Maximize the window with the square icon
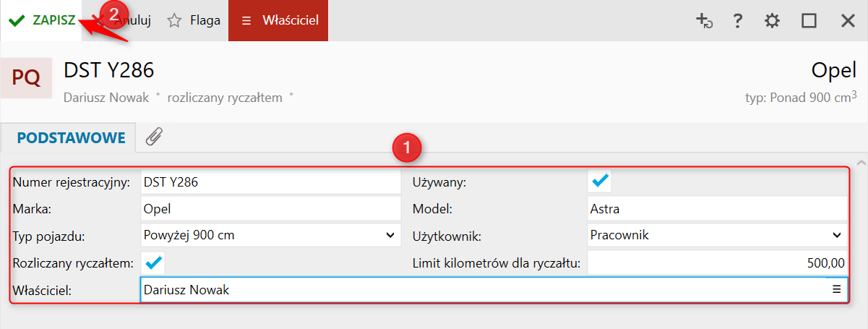Image resolution: width=868 pixels, height=329 pixels. (x=809, y=21)
